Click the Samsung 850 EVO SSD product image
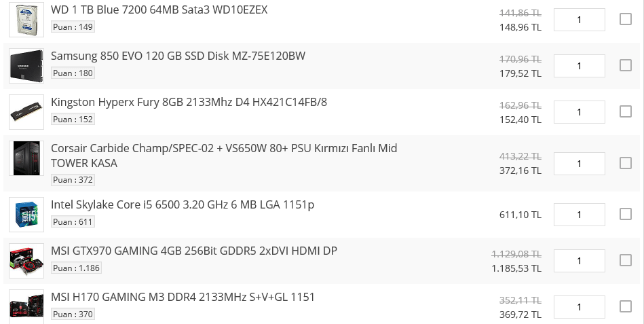The height and width of the screenshot is (324, 644). pos(26,66)
